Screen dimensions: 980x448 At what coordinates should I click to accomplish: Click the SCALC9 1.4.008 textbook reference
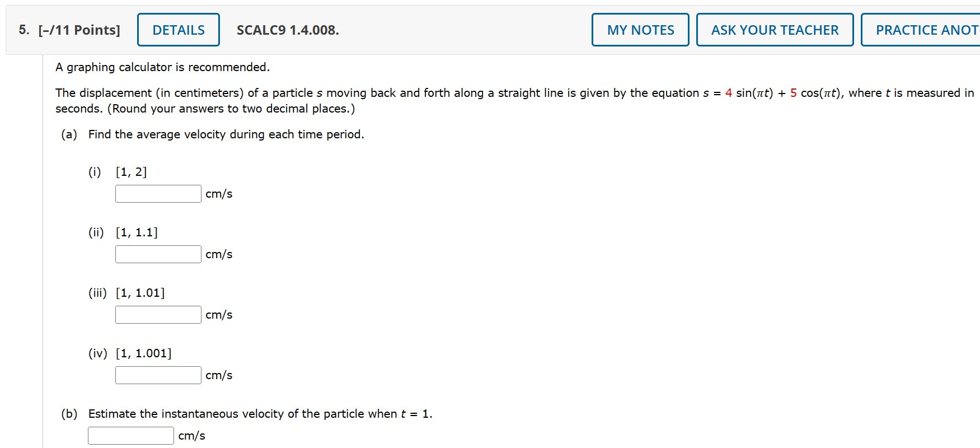[287, 30]
